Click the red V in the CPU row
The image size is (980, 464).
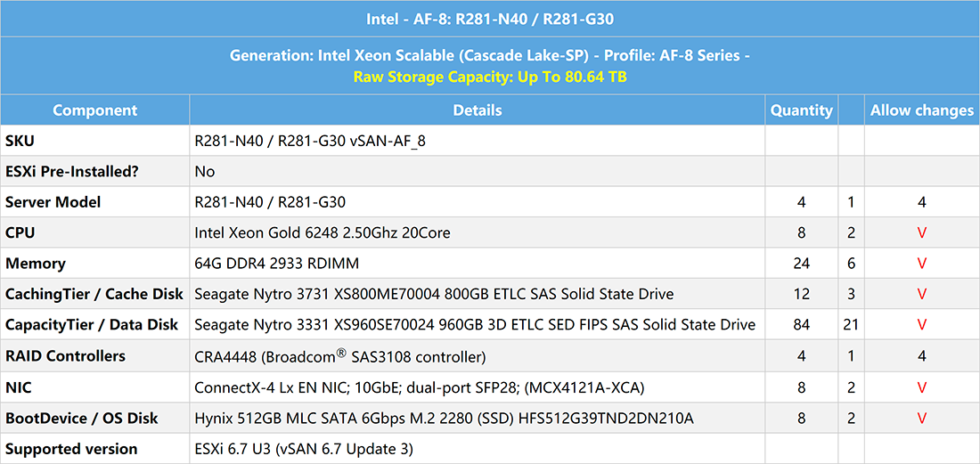pyautogui.click(x=921, y=233)
